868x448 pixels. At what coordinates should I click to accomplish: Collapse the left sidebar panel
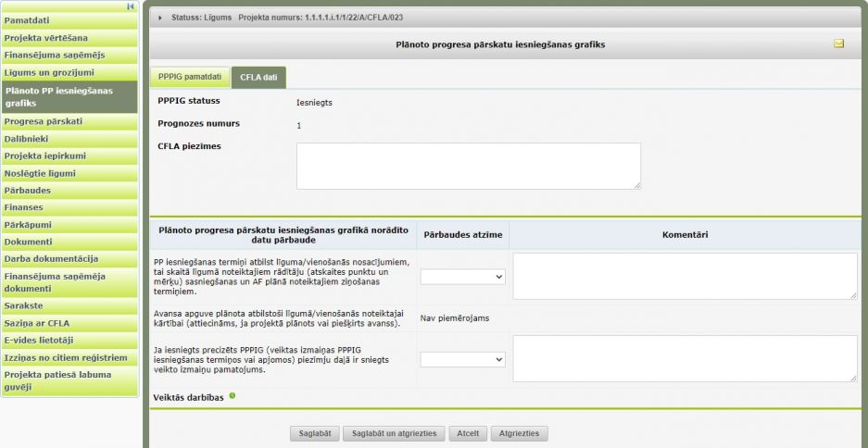point(131,6)
